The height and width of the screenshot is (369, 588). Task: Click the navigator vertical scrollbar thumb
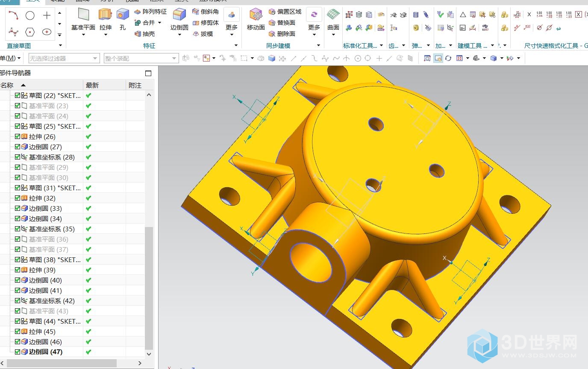coord(149,287)
